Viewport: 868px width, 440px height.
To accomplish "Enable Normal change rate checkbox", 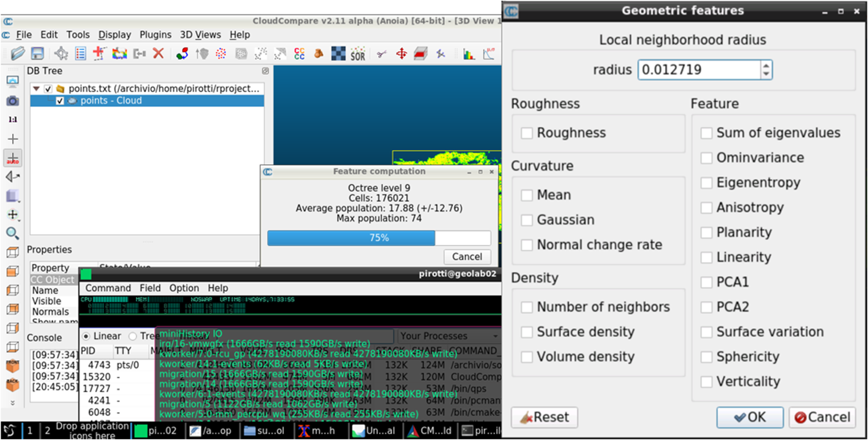I will pyautogui.click(x=527, y=245).
